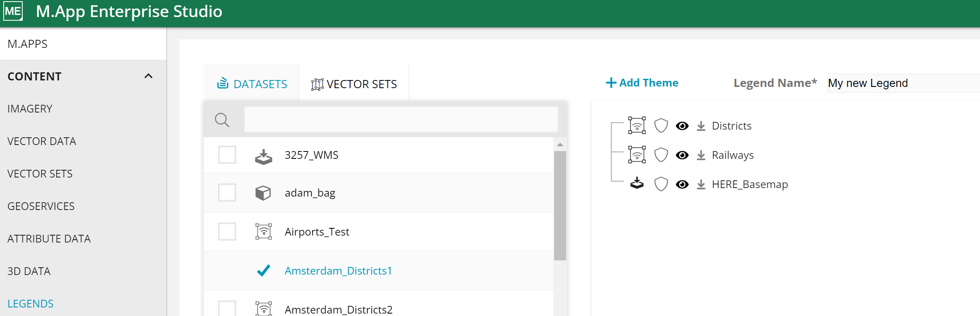Viewport: 980px width, 316px height.
Task: Tick the Airports_Test checkbox
Action: (x=227, y=232)
